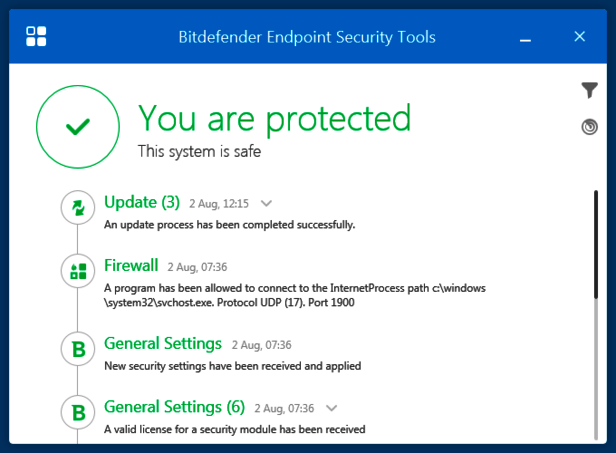616x453 pixels.
Task: Click the General Settings (6) heading
Action: (x=175, y=407)
